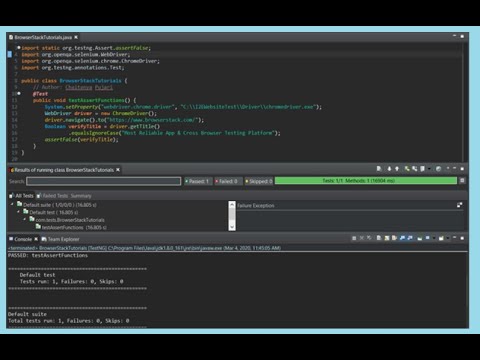Toggle console Word Wrap

pos(394,238)
